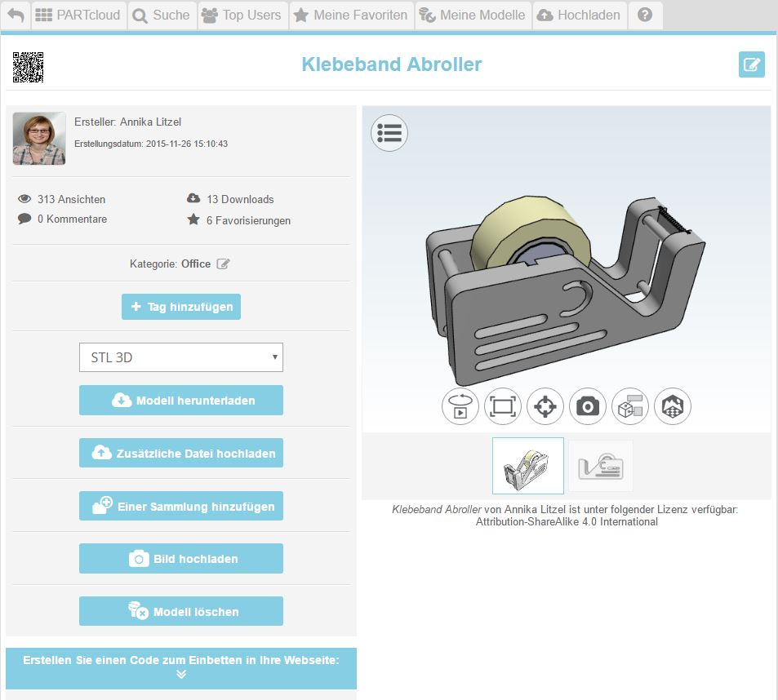
Task: Open the viewer list menu icon
Action: 389,133
